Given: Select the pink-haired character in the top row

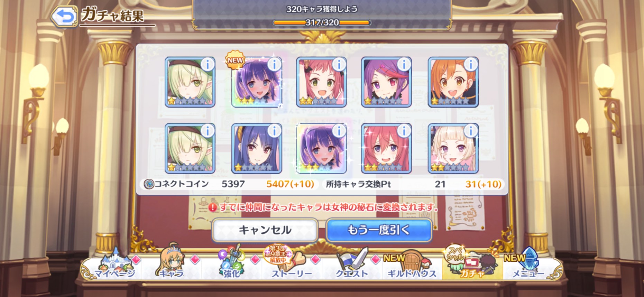Looking at the screenshot, I should point(321,82).
